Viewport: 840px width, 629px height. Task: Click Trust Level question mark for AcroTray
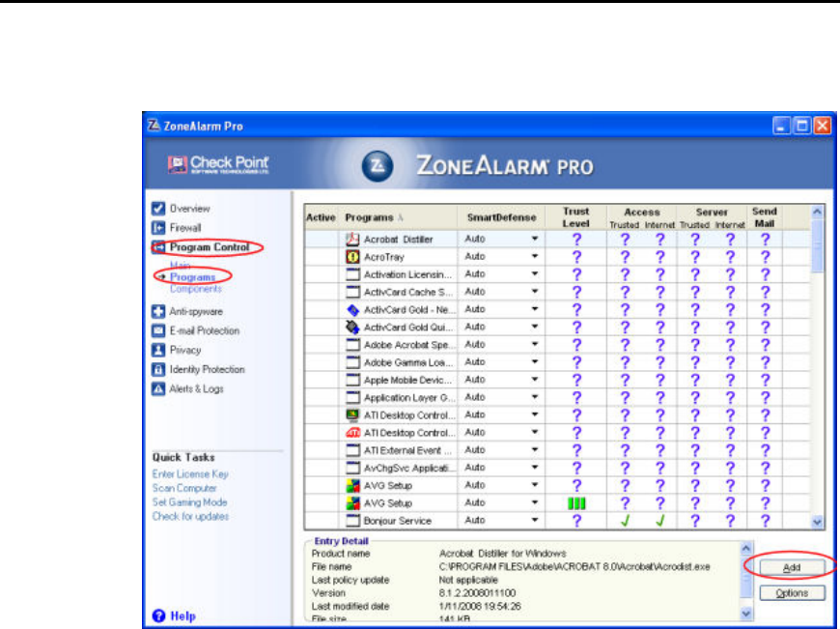pyautogui.click(x=576, y=257)
